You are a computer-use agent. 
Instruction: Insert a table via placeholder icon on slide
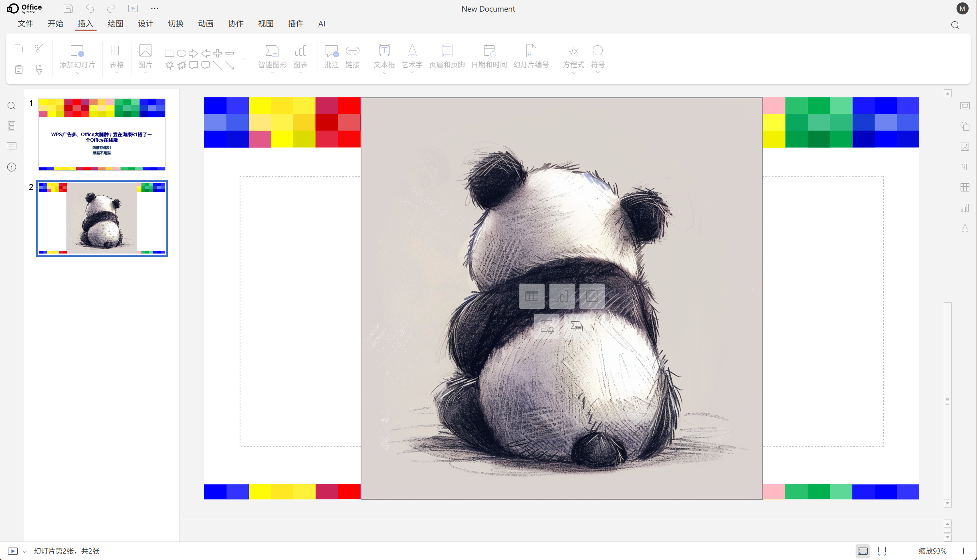[532, 296]
